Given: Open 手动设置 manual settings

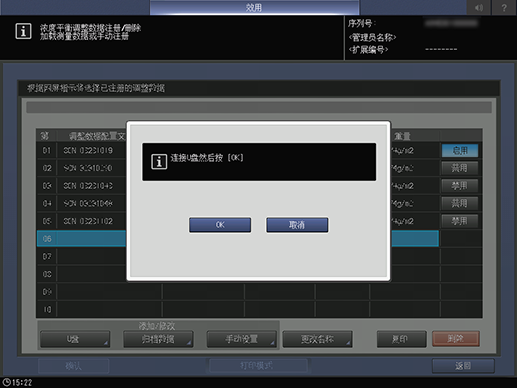Looking at the screenshot, I should (242, 339).
